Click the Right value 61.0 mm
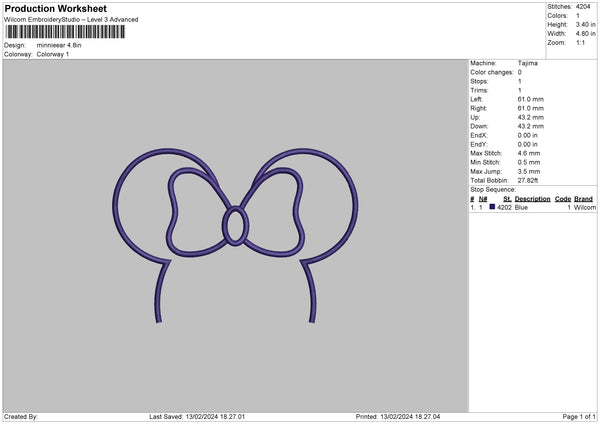600x424 pixels. (x=531, y=108)
